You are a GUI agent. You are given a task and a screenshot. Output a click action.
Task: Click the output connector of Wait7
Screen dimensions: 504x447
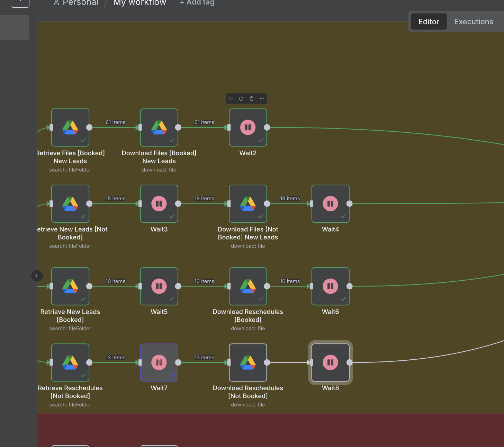[178, 362]
